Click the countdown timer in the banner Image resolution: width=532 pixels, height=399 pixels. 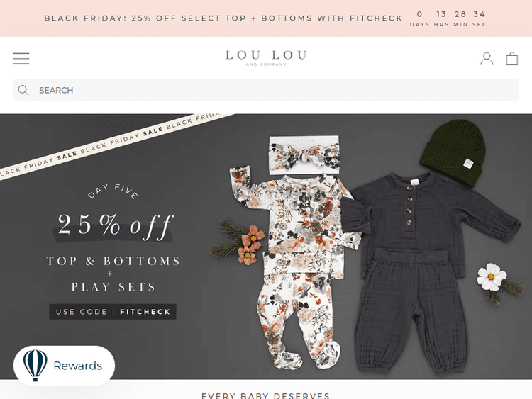pyautogui.click(x=448, y=18)
